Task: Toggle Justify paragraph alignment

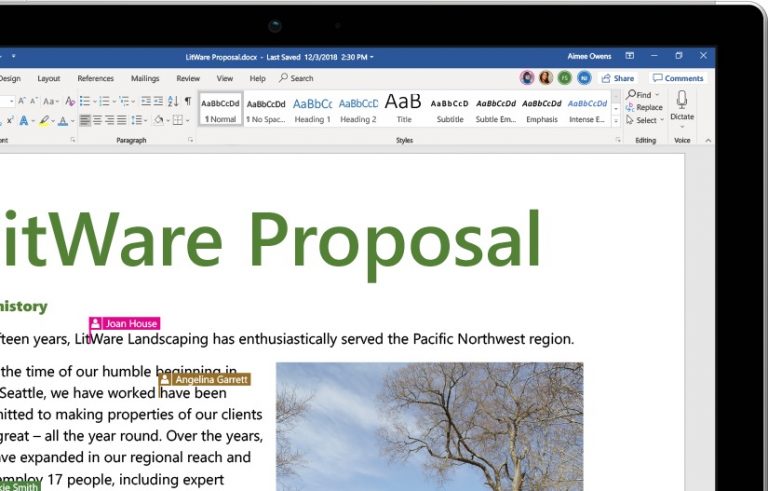Action: point(121,120)
